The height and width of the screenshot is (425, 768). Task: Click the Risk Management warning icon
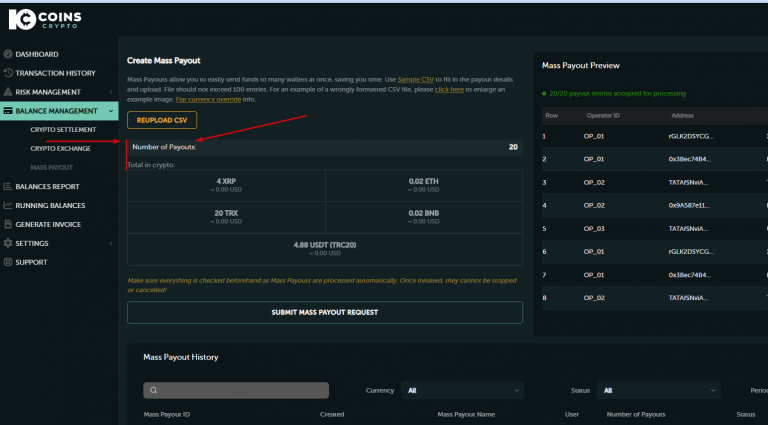(8, 92)
